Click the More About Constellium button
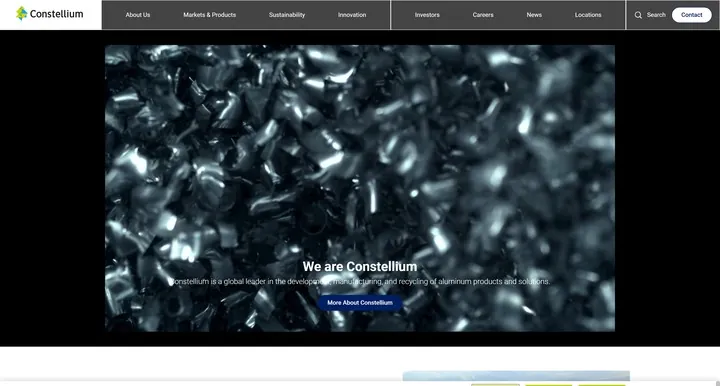This screenshot has height=386, width=720. [x=360, y=302]
